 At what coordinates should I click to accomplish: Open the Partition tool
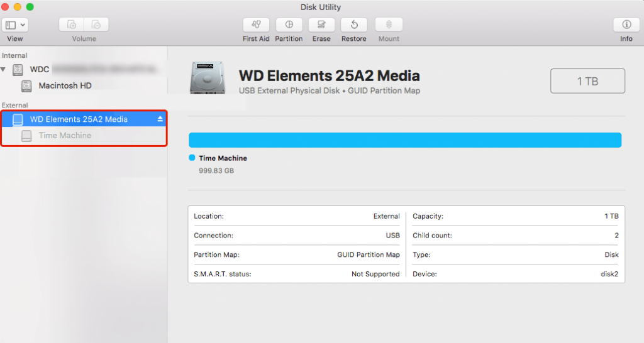coord(289,24)
